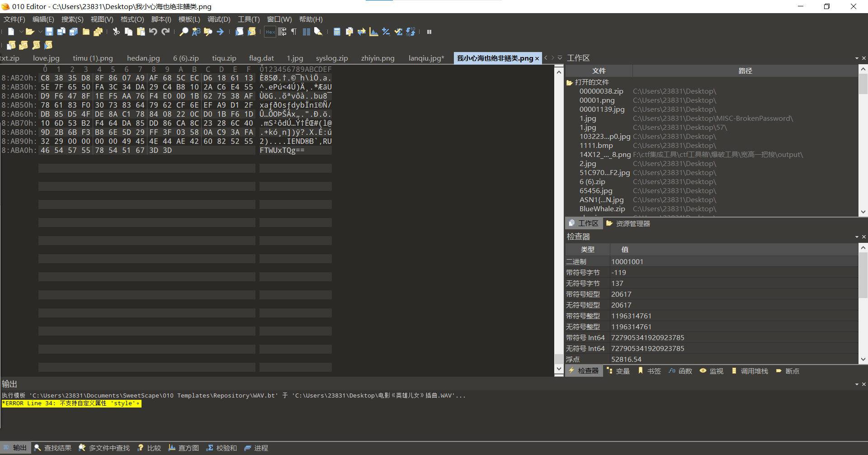Screen dimensions: 868x455
Task: Open the 模板(L) menu
Action: pyautogui.click(x=189, y=19)
